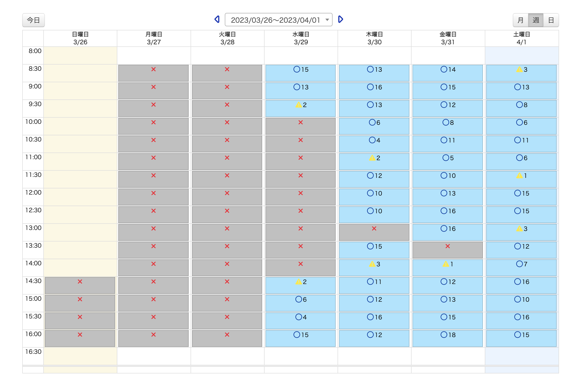The width and height of the screenshot is (588, 383).
Task: Select Wednesday 15:00 slot with 6 available
Action: (300, 303)
